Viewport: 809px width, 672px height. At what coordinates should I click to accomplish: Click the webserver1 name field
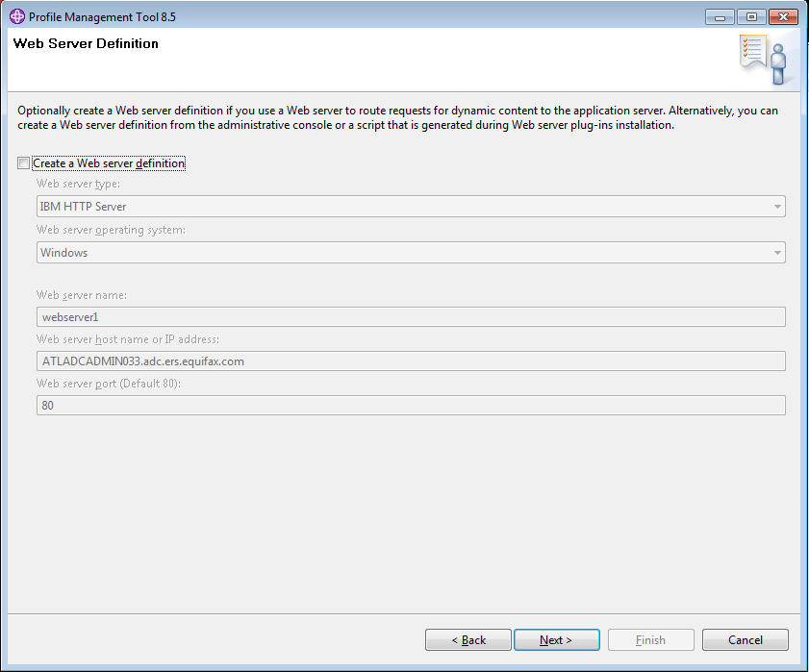point(404,316)
